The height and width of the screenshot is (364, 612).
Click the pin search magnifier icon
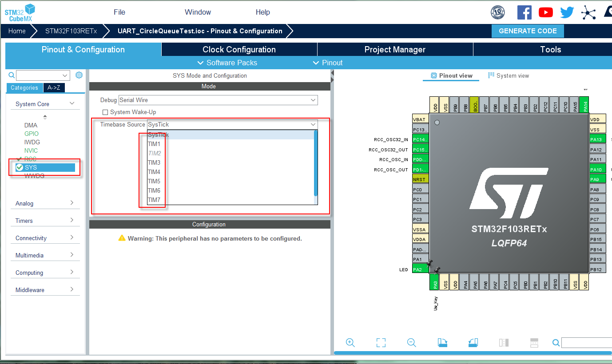pos(556,343)
